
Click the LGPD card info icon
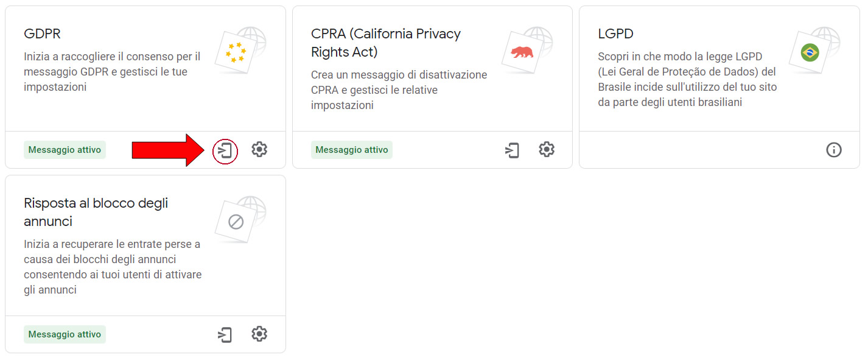tap(834, 149)
